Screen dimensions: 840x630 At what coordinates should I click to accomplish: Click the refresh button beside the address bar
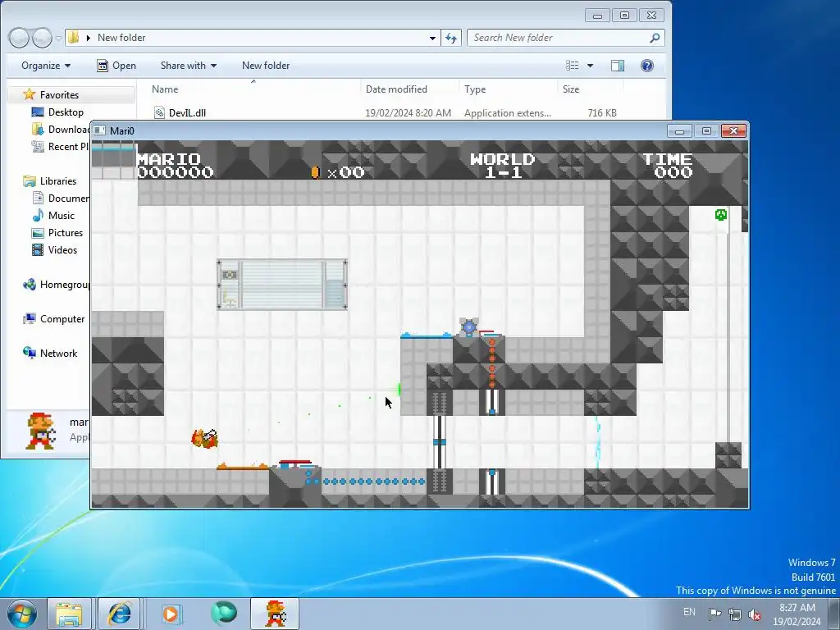point(451,38)
